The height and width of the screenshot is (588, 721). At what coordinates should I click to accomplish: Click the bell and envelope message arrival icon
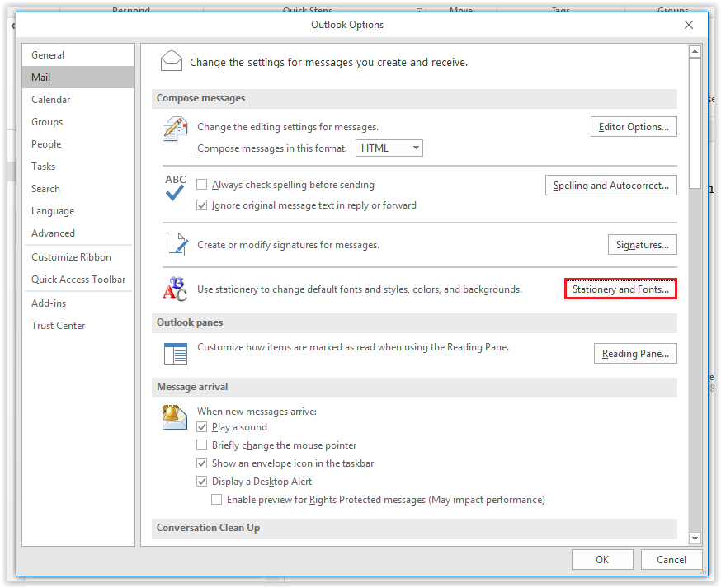click(174, 417)
